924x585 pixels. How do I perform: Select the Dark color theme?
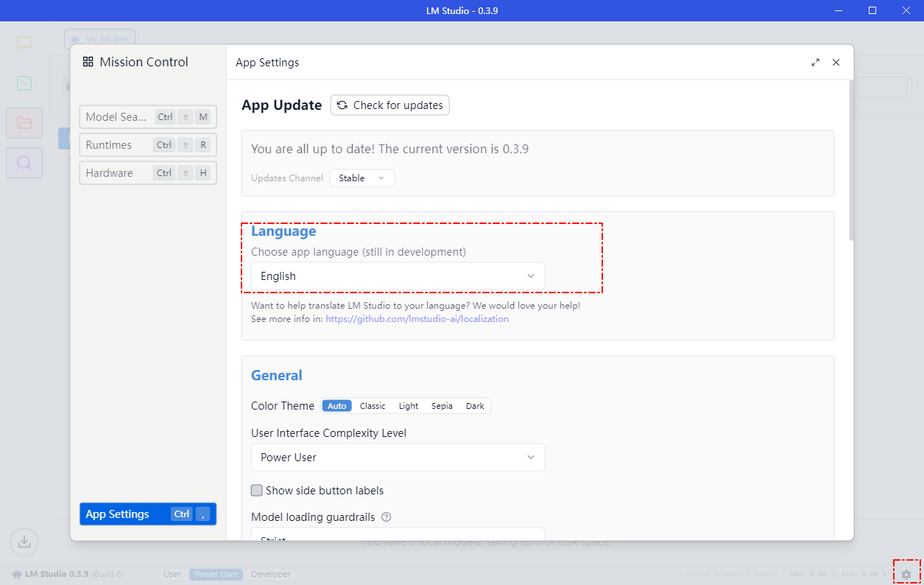click(475, 406)
